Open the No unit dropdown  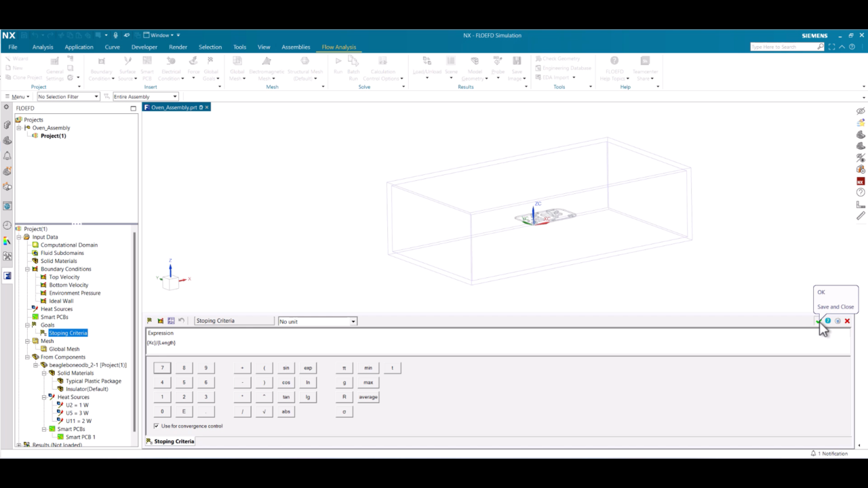coord(317,321)
